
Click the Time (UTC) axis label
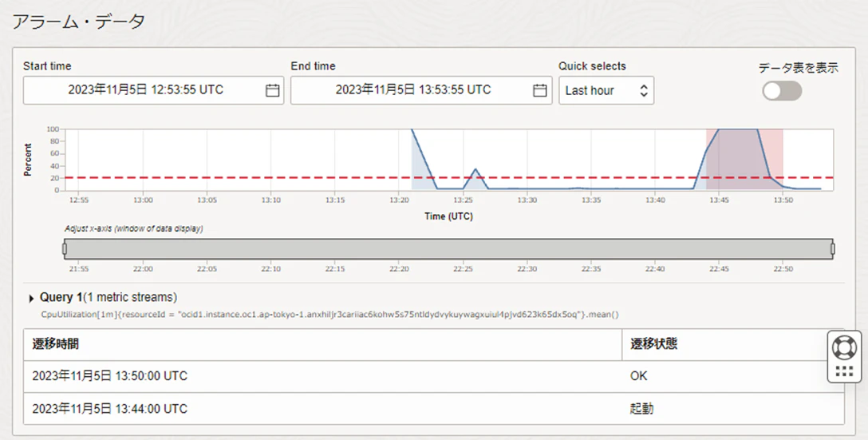click(x=448, y=216)
